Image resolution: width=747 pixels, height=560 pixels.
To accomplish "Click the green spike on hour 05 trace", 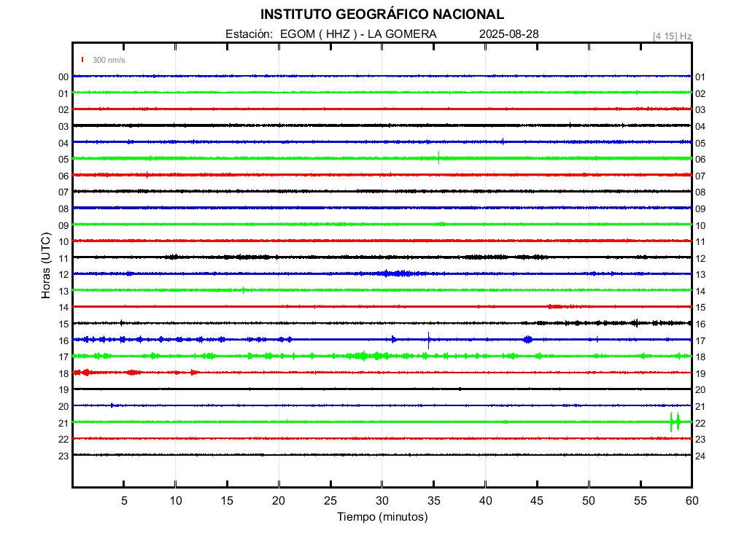I will [x=438, y=157].
